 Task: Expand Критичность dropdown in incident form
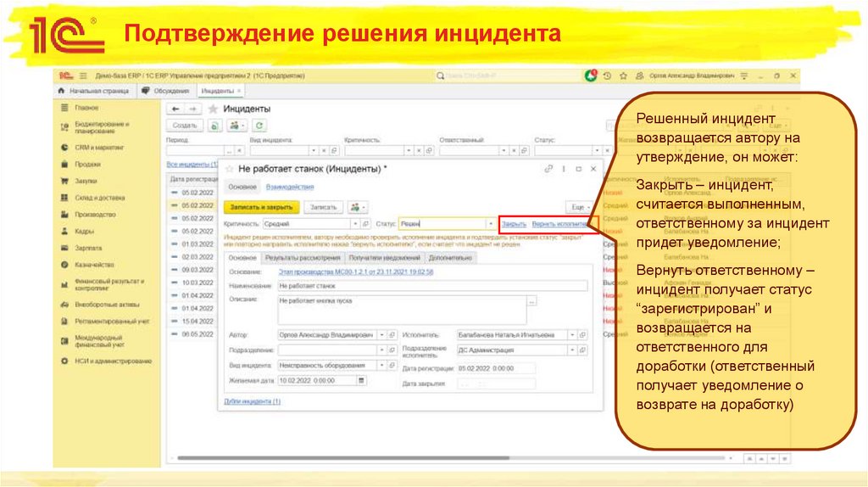(355, 224)
